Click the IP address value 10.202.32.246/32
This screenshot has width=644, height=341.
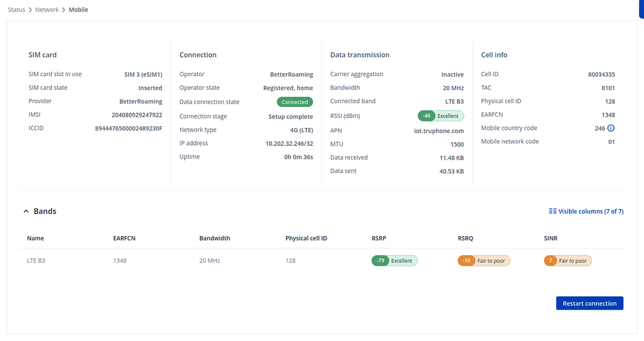click(289, 143)
